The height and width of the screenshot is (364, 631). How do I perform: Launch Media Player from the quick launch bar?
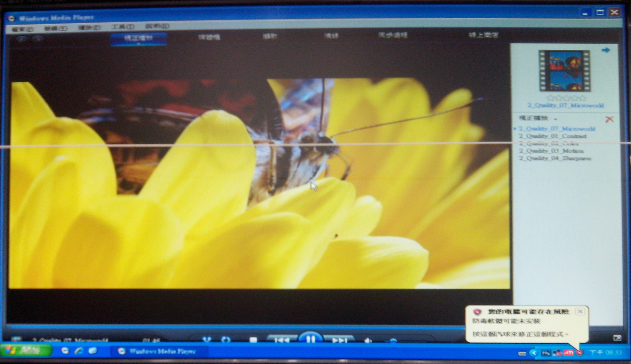point(65,351)
